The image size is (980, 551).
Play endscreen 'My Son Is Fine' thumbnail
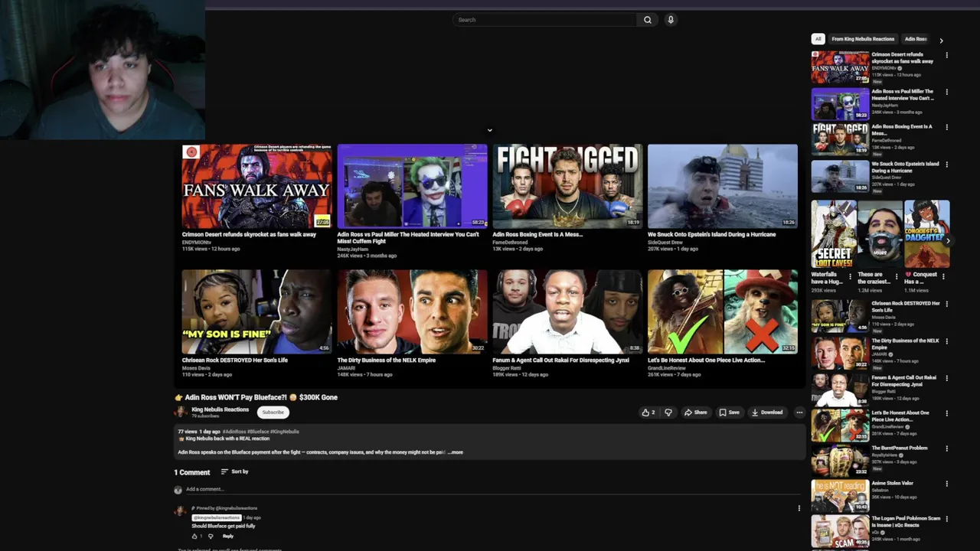click(x=256, y=311)
